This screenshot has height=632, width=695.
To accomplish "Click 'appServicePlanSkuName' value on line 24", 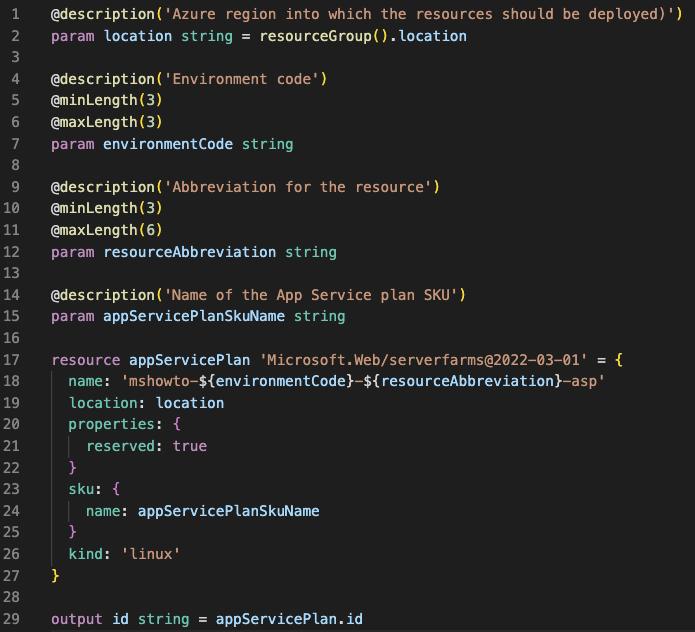I will click(229, 511).
